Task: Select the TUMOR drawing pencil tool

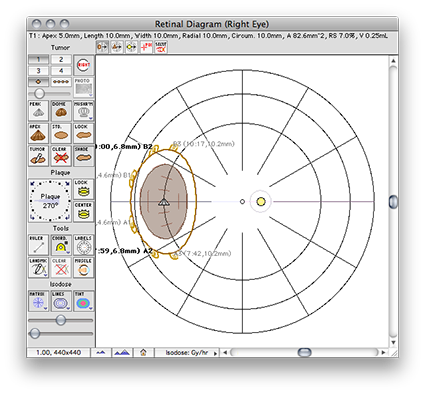Action: click(x=38, y=156)
